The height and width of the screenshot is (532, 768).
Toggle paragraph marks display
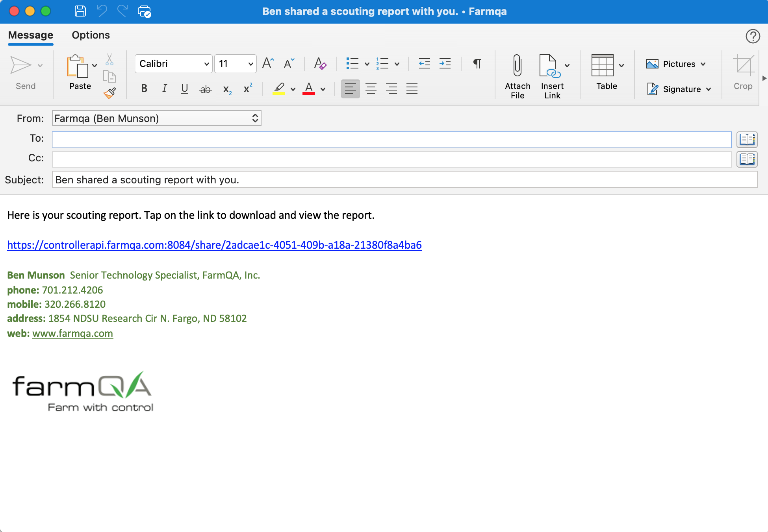coord(477,63)
